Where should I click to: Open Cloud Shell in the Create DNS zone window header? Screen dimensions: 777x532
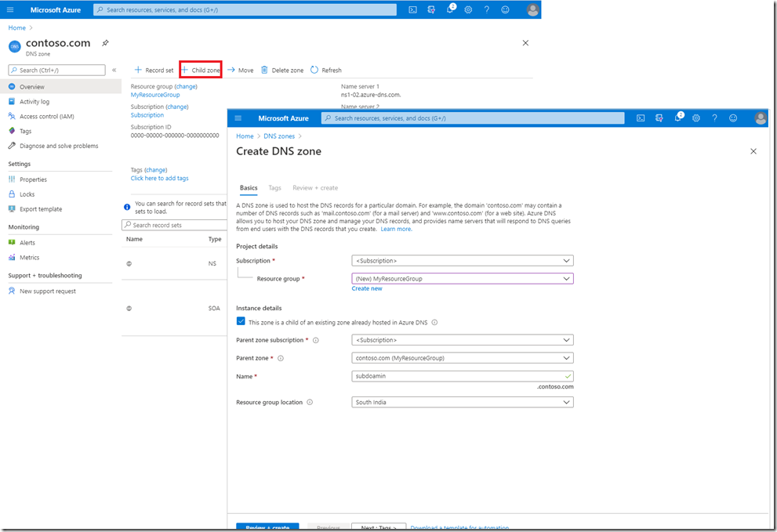(x=641, y=118)
